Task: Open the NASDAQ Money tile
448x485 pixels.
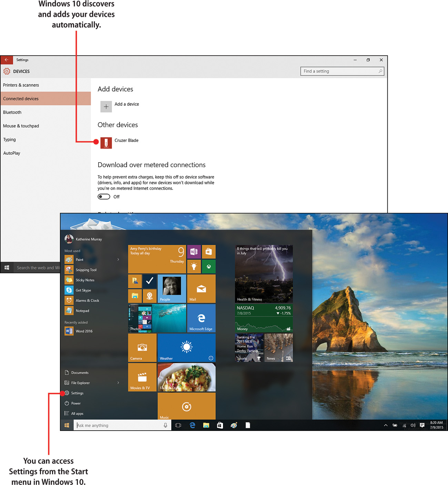Action: click(x=264, y=318)
